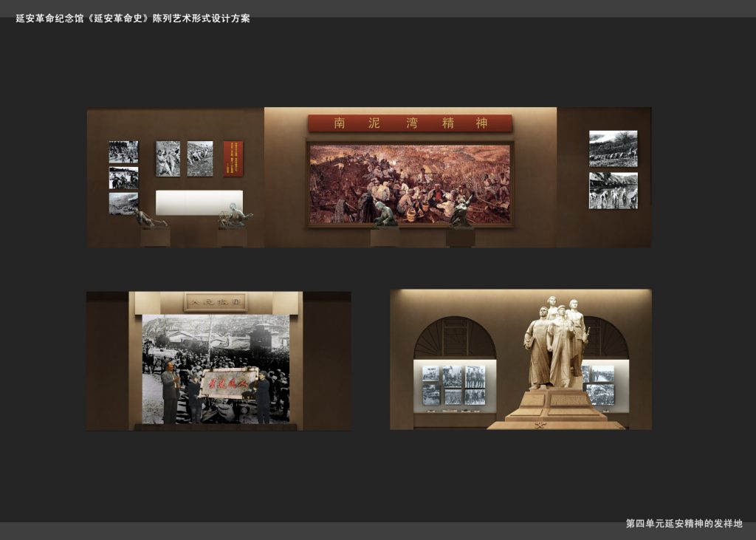
Task: Click the bronze spinning-wheel sculpture by white case
Action: 236,215
